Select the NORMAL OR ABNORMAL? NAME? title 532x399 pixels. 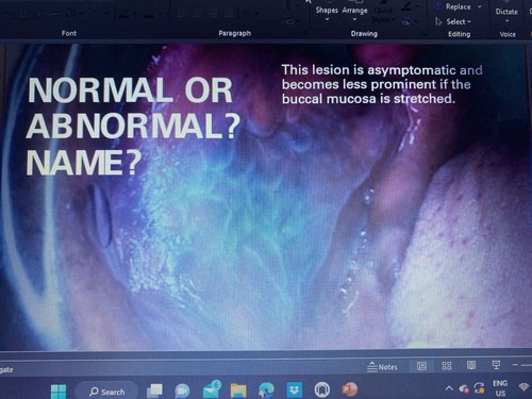(133, 126)
